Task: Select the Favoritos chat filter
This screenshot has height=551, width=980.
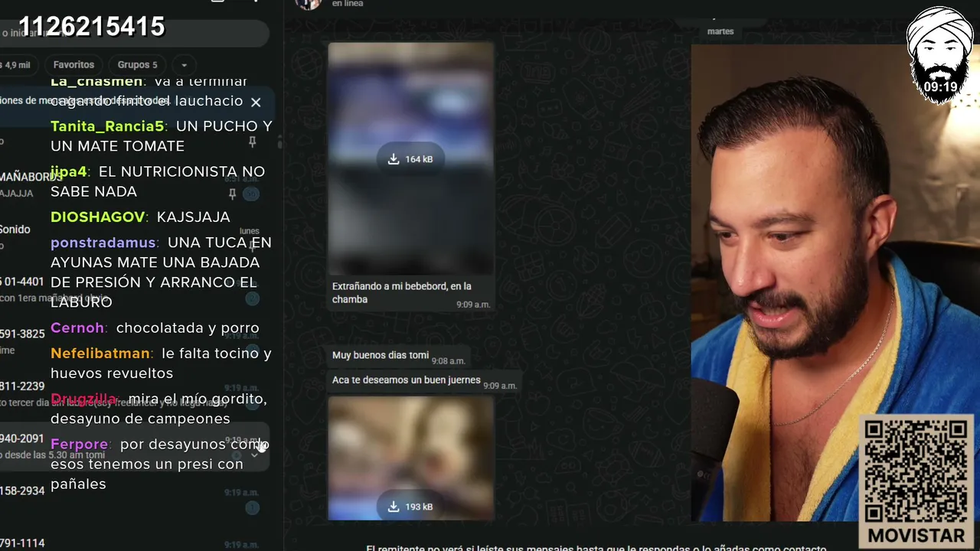Action: tap(73, 65)
